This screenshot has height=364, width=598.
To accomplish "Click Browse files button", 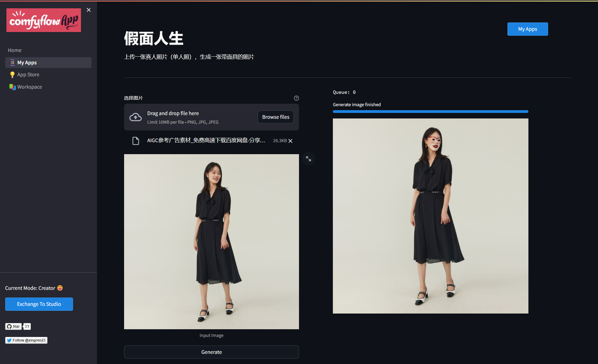I will [276, 117].
